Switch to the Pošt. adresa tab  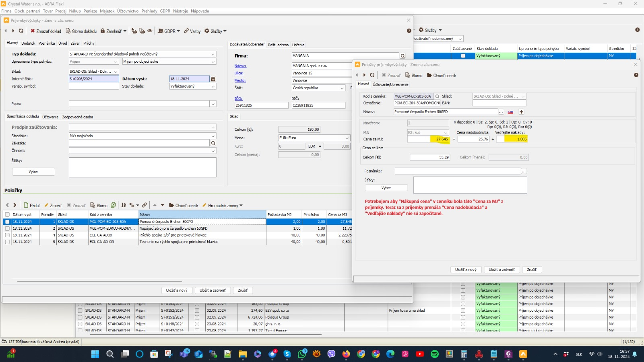[278, 45]
